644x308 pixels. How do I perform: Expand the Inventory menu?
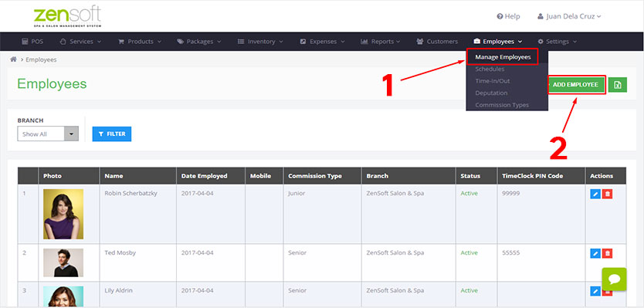coord(260,42)
